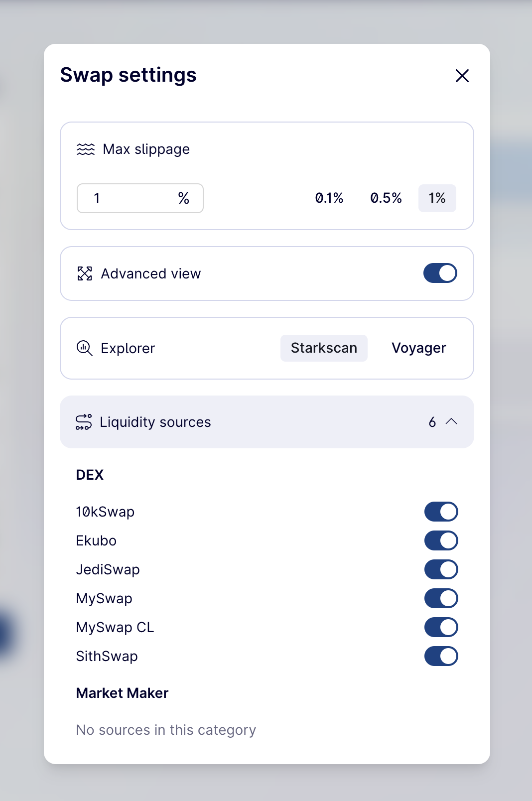Toggle the Advanced view switch off

(440, 273)
